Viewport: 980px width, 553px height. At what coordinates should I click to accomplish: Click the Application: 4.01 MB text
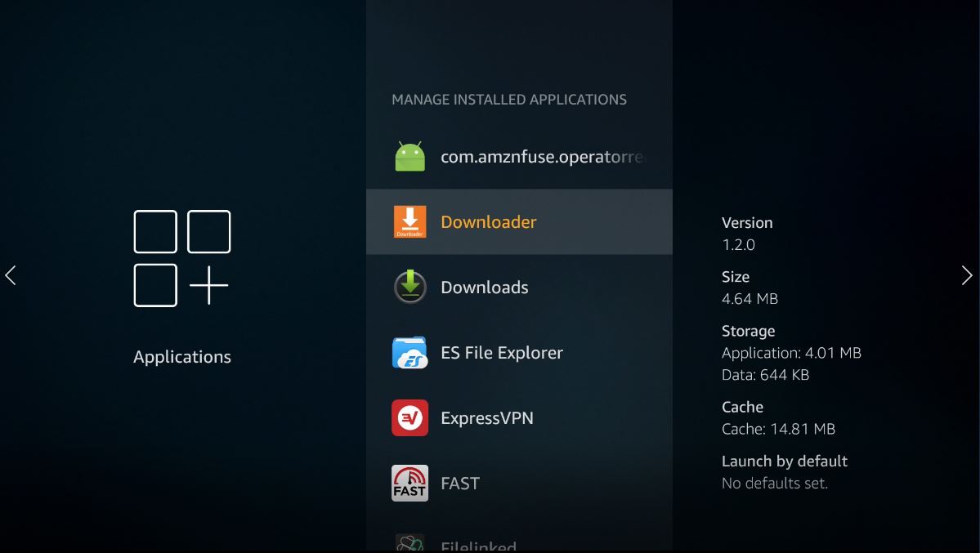coord(791,353)
